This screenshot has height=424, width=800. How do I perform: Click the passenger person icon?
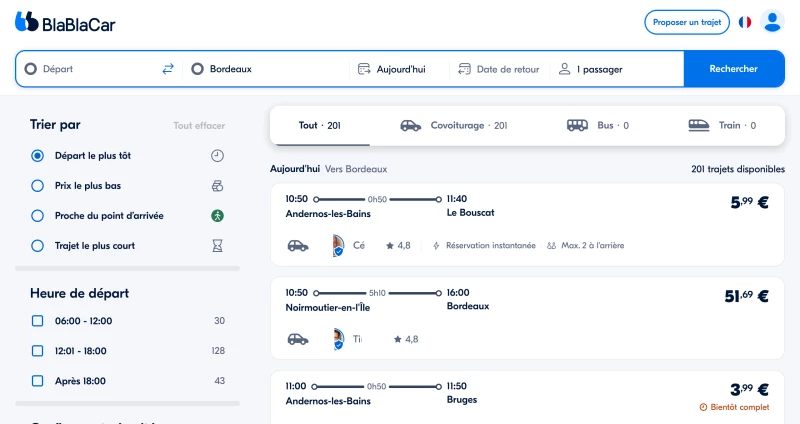point(564,69)
